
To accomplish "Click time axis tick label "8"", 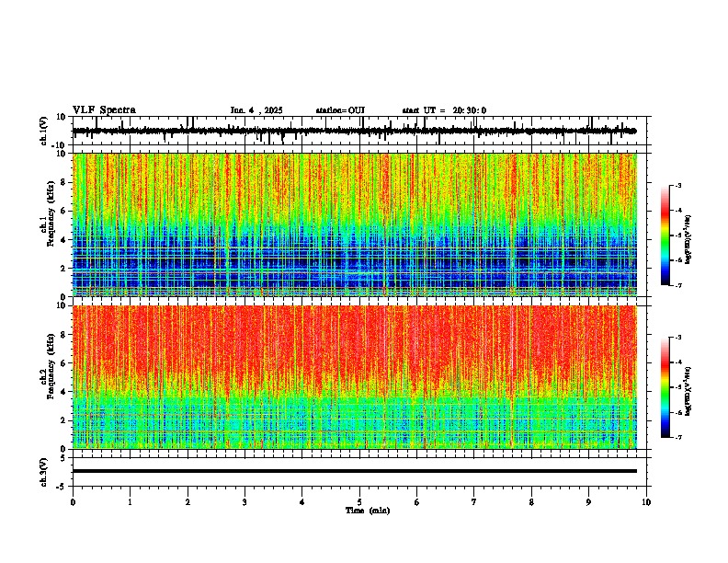I will tap(531, 501).
